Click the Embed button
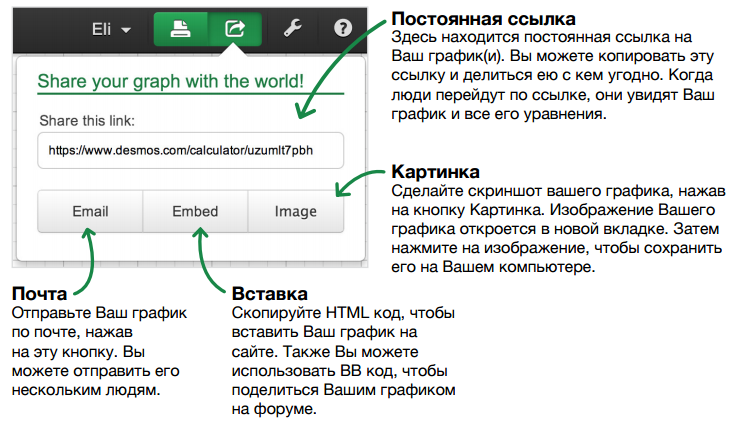This screenshot has width=730, height=425. click(195, 211)
